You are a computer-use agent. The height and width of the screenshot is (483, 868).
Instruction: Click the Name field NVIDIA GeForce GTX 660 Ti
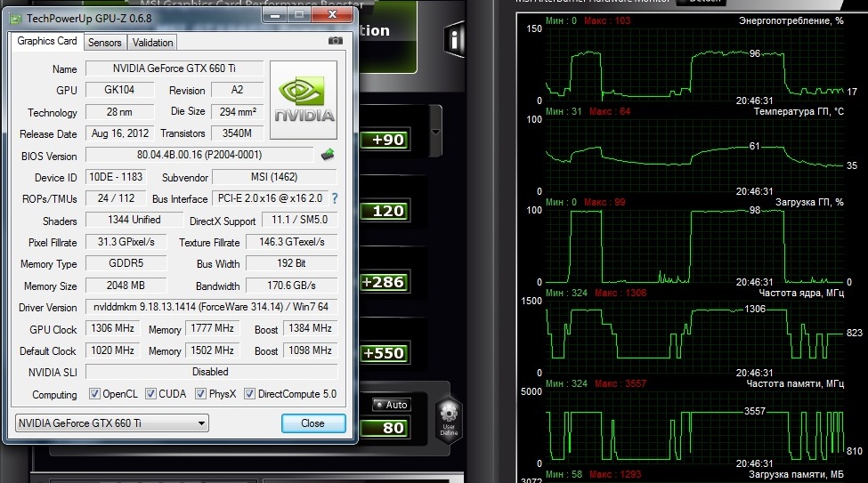click(x=174, y=68)
